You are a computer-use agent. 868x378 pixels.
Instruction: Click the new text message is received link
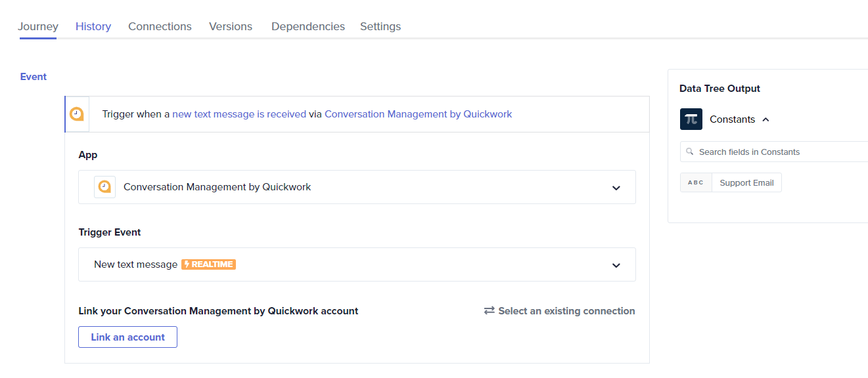[239, 114]
